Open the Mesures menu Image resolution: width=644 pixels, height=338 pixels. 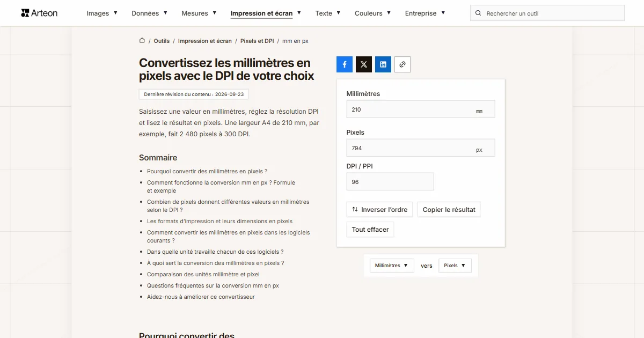(x=199, y=13)
